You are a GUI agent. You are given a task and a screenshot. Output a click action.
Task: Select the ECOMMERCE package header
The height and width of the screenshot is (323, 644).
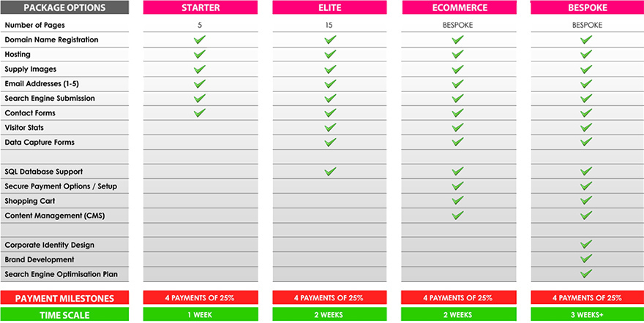pyautogui.click(x=459, y=7)
